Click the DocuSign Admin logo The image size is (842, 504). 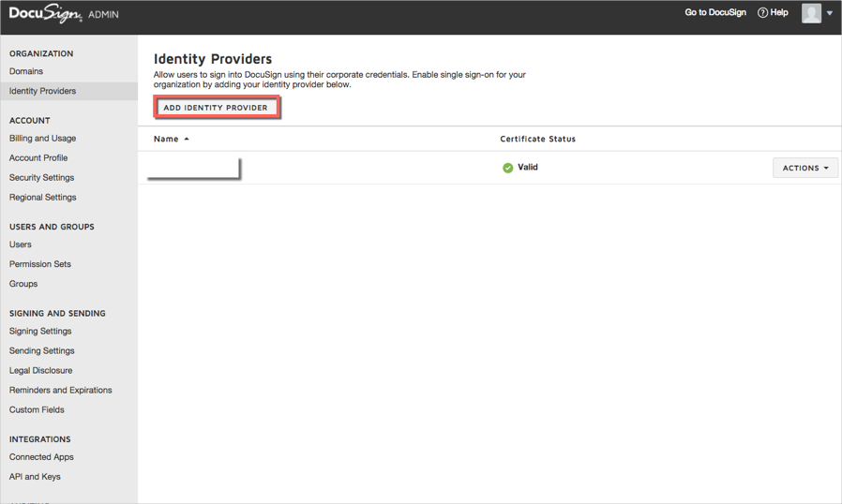click(x=63, y=14)
